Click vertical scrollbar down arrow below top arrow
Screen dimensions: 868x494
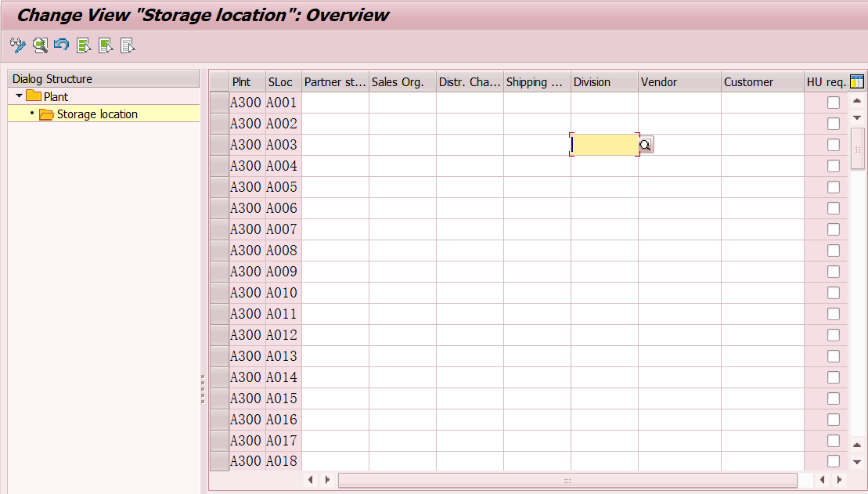(x=857, y=117)
